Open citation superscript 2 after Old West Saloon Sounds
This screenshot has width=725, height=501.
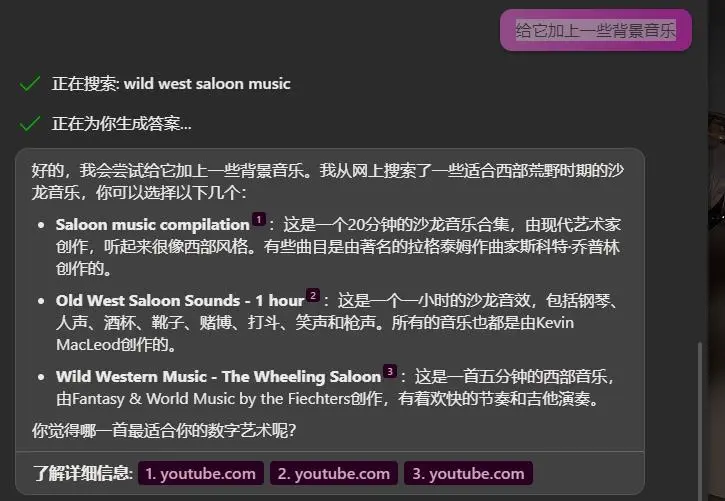[313, 295]
